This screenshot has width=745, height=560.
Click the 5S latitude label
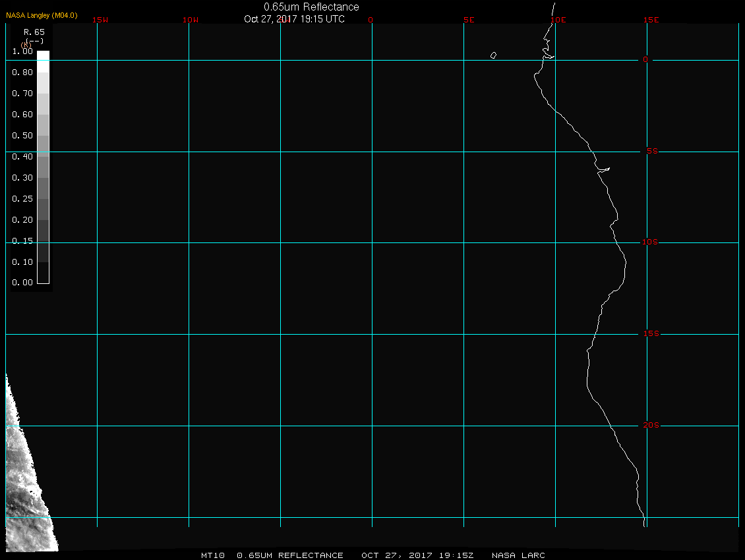652,151
